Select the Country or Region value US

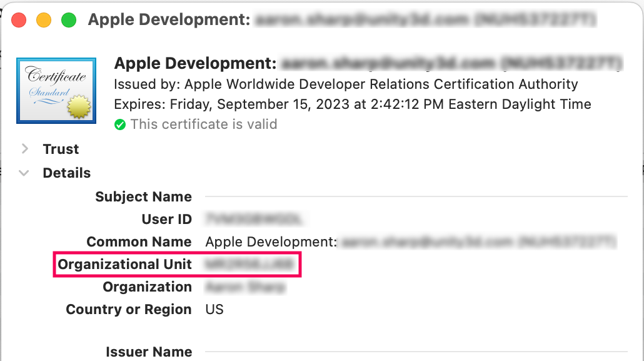click(x=214, y=310)
